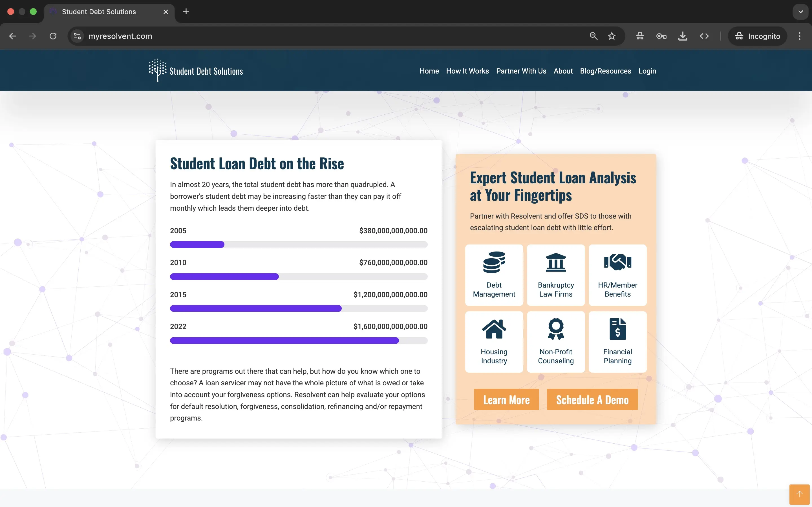The height and width of the screenshot is (507, 812).
Task: Click the Debt Management coins icon
Action: tap(494, 262)
